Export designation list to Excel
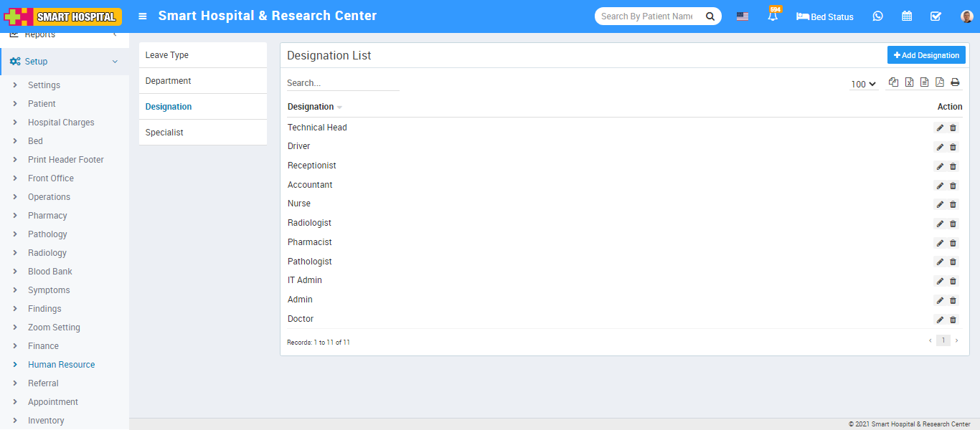This screenshot has width=980, height=430. tap(909, 82)
